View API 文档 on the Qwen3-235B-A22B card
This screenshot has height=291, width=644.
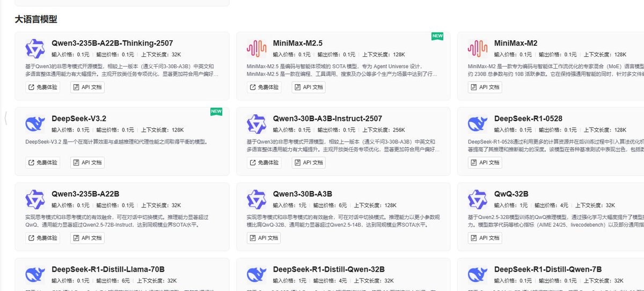[x=87, y=237]
